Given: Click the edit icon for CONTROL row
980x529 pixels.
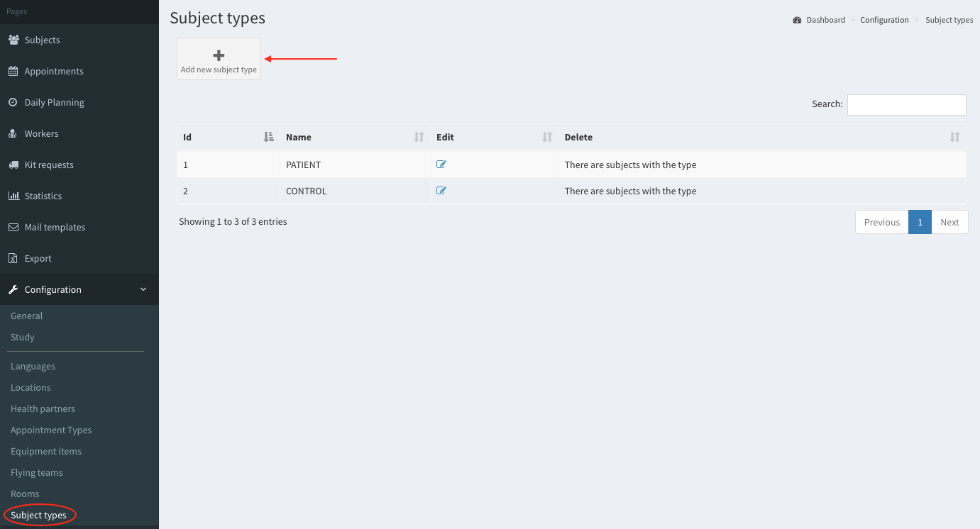Looking at the screenshot, I should [x=441, y=191].
